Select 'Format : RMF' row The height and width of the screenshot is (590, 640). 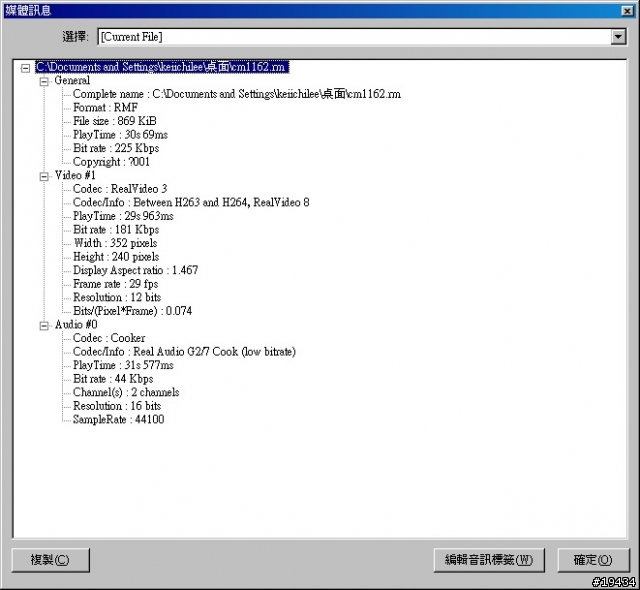point(105,108)
